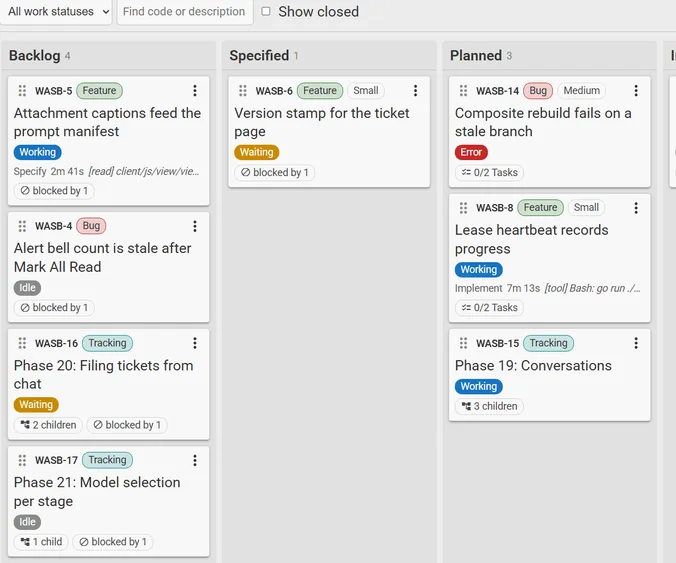Open blocked by 1 chip on WASB-6
Viewport: 676px width, 563px height.
pyautogui.click(x=275, y=172)
